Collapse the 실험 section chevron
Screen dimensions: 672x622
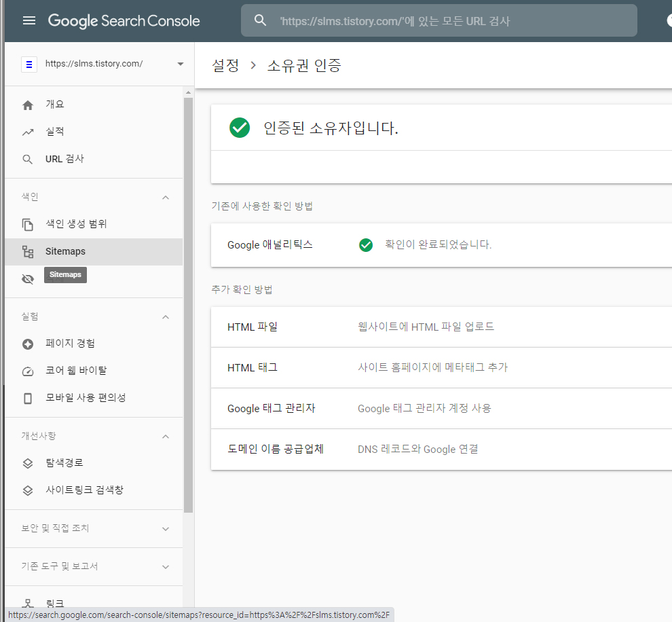pyautogui.click(x=166, y=317)
